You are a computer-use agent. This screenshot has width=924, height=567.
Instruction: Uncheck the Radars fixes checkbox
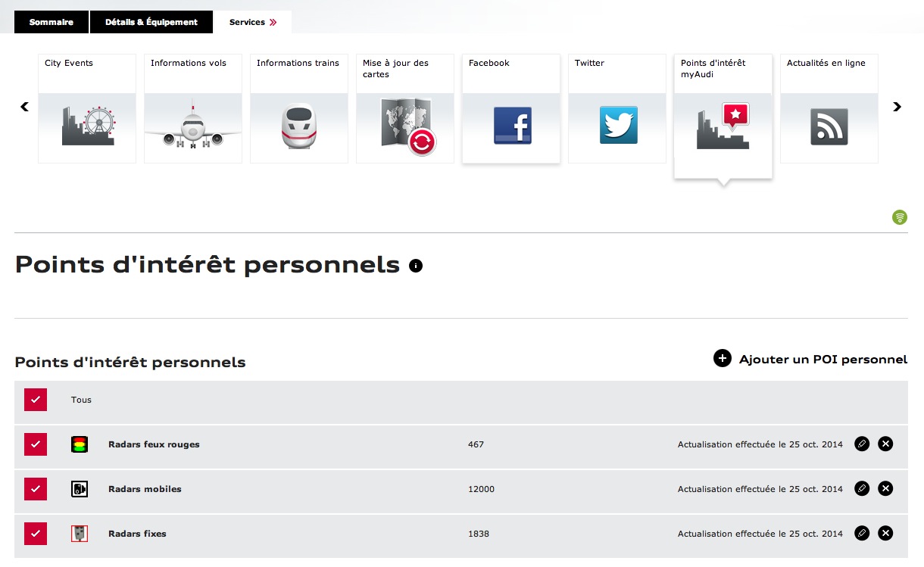(x=36, y=534)
